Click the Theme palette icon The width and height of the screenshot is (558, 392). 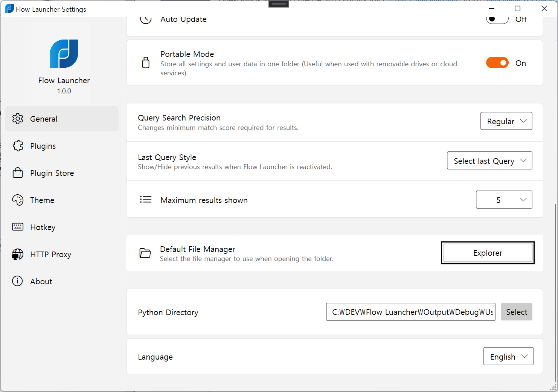coord(18,200)
